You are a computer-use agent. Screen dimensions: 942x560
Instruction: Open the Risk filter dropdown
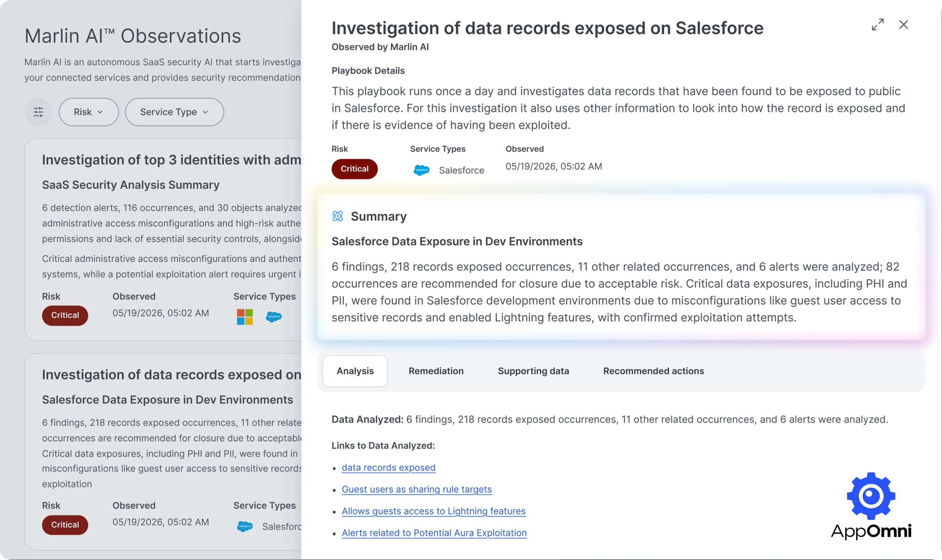point(89,112)
